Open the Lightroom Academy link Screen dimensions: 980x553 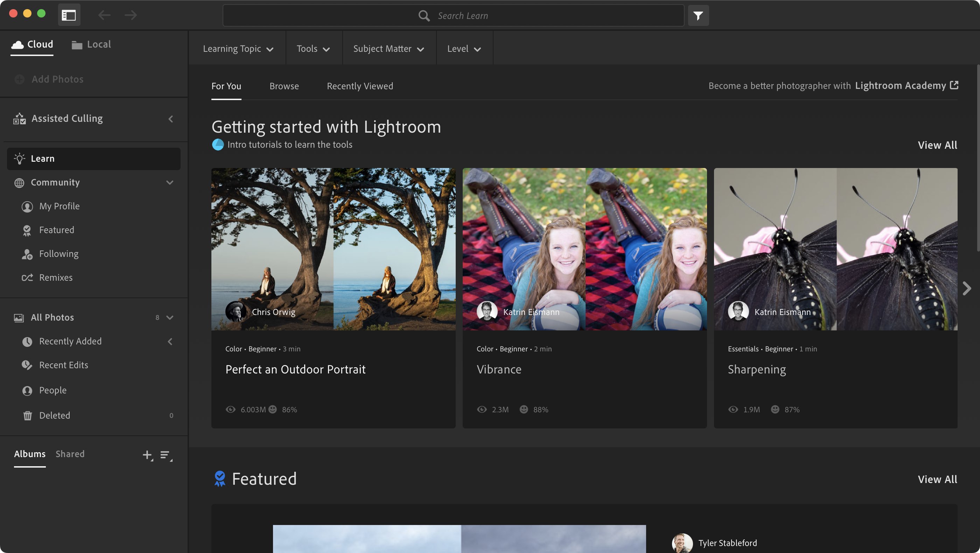pos(902,85)
